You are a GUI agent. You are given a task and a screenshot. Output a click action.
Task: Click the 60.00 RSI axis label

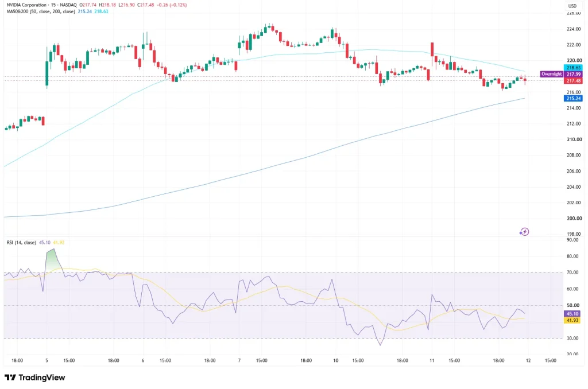click(572, 289)
